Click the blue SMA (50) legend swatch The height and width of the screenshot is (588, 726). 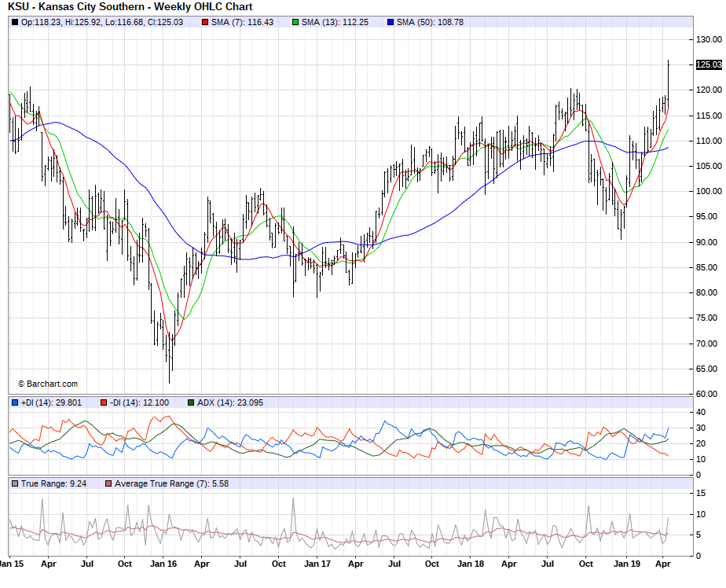[390, 22]
